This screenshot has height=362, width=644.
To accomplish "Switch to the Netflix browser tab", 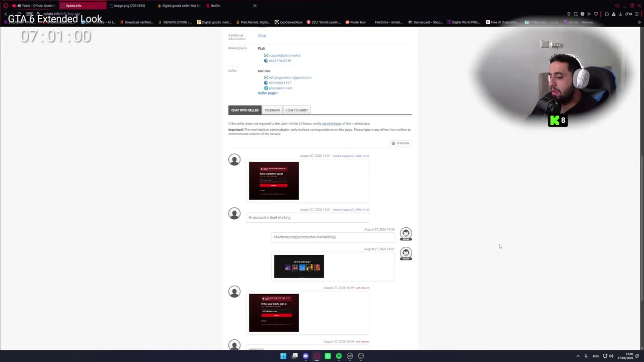I will click(227, 6).
